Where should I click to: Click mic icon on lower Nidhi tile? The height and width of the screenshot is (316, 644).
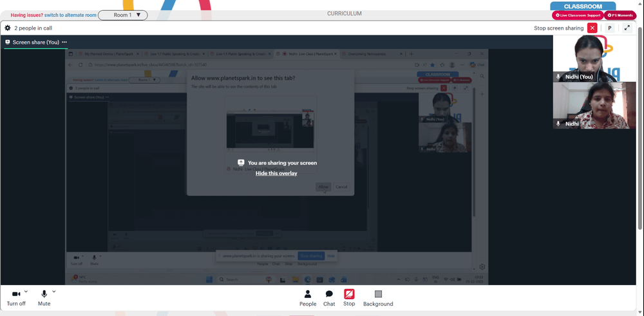(x=558, y=124)
